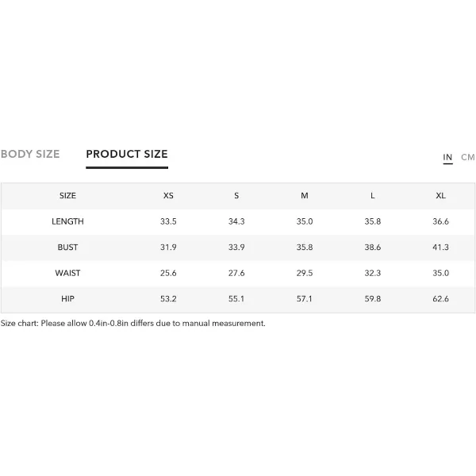Click the size chart measurement note

[133, 324]
